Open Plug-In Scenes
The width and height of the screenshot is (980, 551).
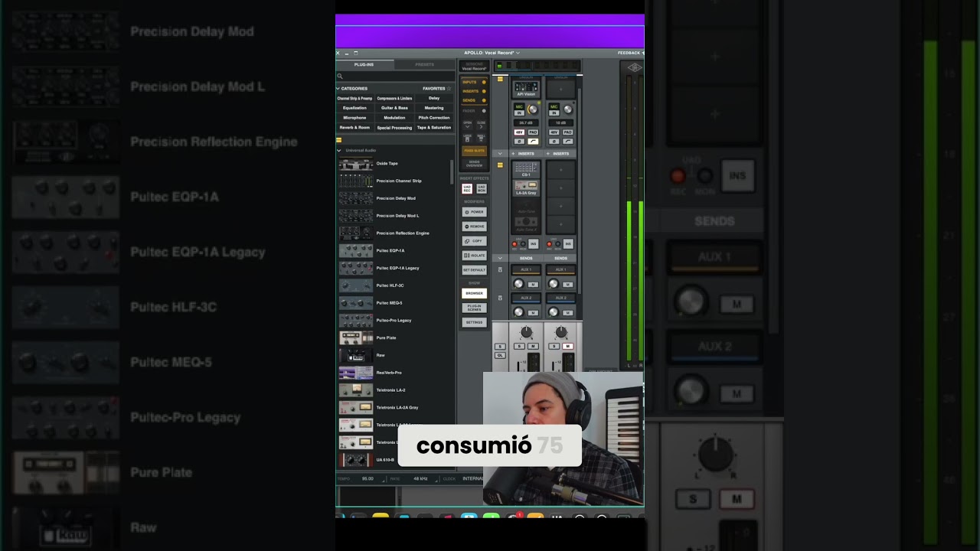tap(474, 308)
